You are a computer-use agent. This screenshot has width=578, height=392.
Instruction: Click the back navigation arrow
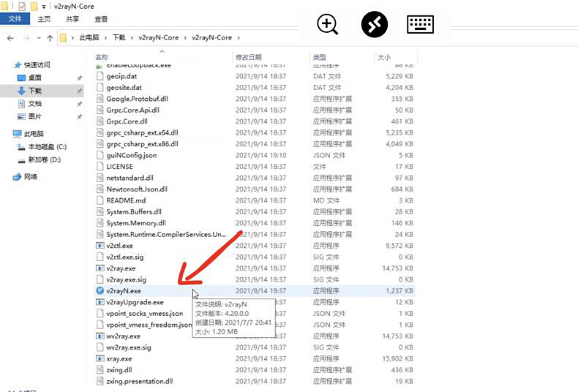[x=10, y=38]
